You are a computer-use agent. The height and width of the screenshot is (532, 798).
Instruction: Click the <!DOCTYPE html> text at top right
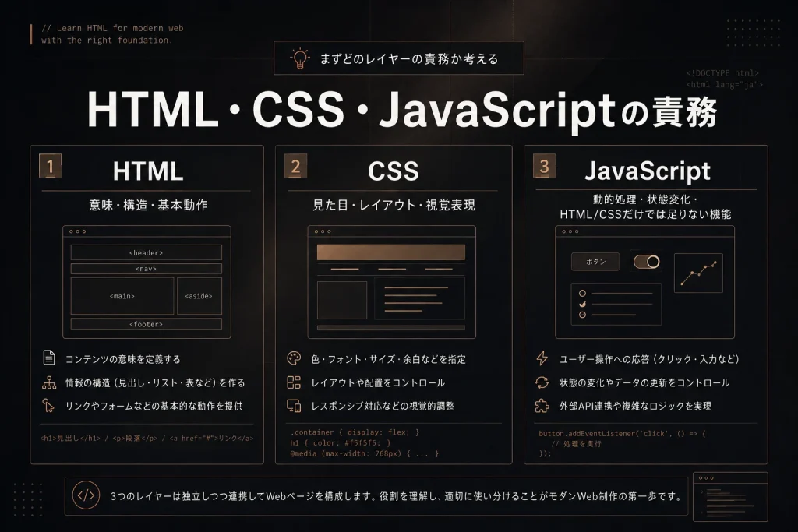tap(722, 72)
